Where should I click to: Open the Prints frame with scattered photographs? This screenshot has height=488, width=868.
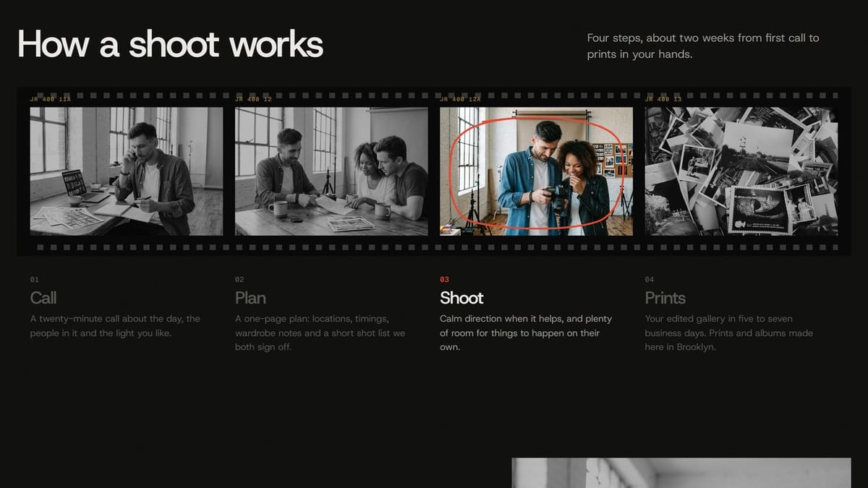741,171
